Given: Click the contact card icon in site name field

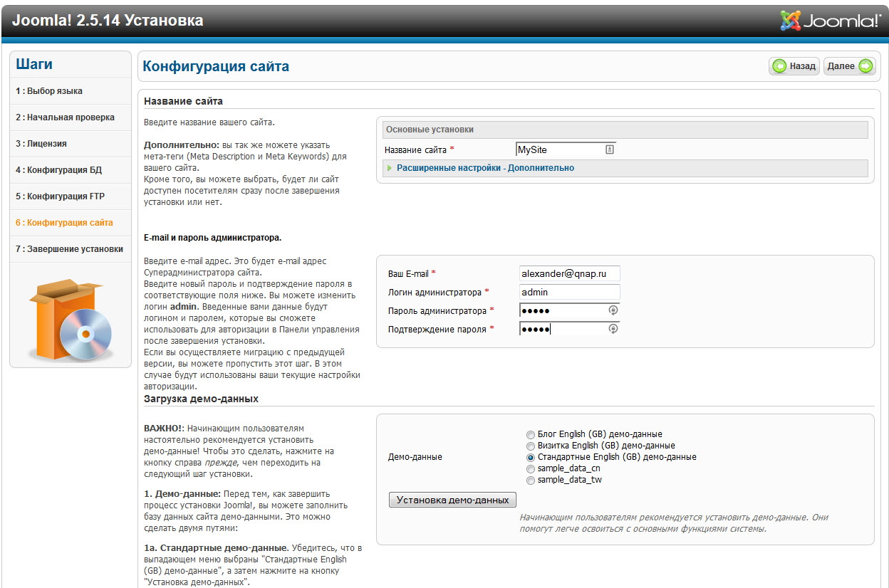Looking at the screenshot, I should (610, 149).
